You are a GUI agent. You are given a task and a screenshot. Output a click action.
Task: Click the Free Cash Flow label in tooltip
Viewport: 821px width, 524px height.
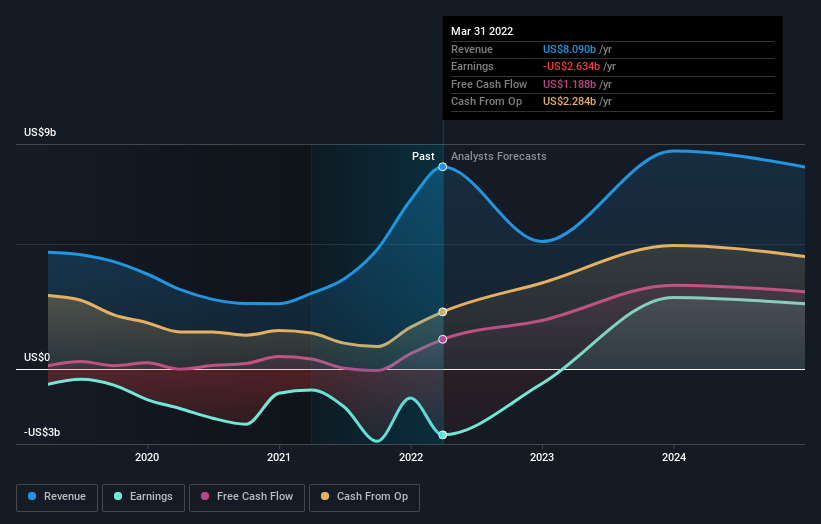(489, 84)
